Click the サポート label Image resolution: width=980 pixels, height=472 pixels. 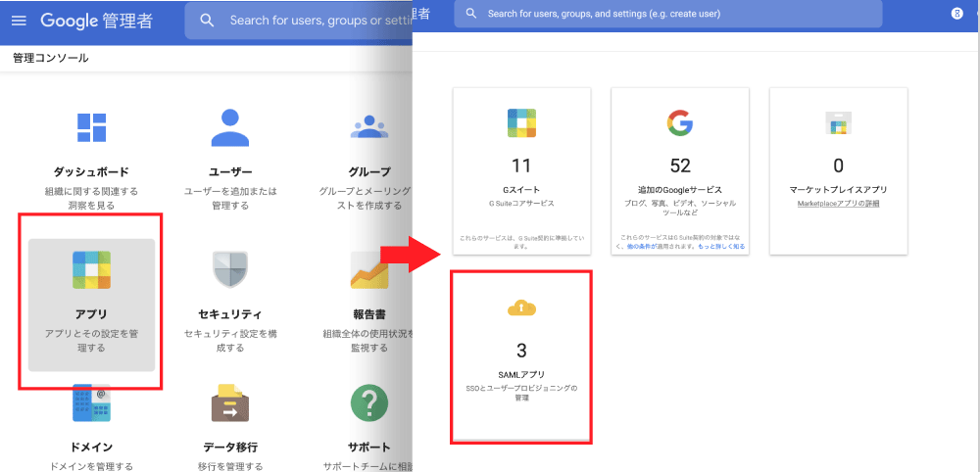pos(369,447)
